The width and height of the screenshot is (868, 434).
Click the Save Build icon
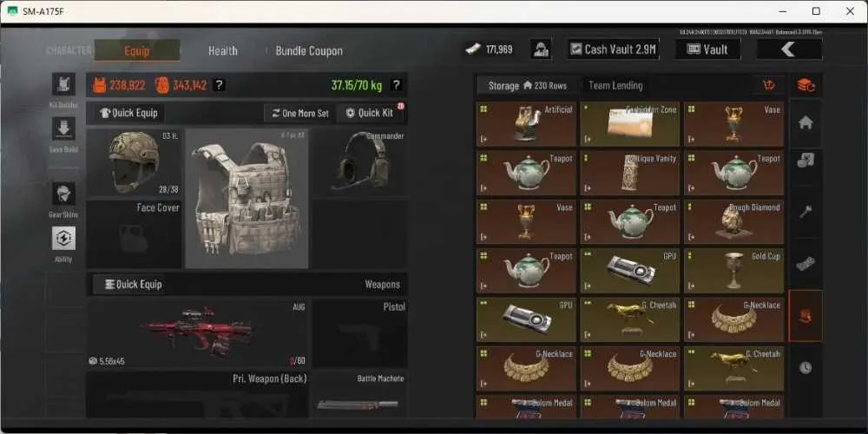pos(63,128)
